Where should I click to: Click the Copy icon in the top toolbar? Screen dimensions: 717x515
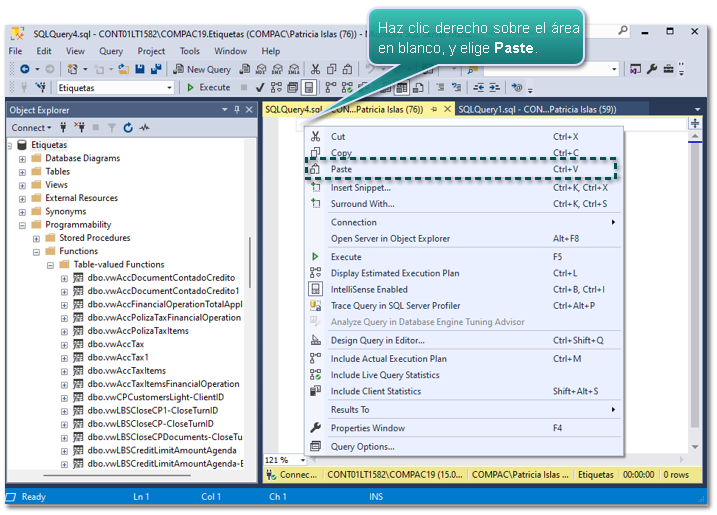click(332, 69)
